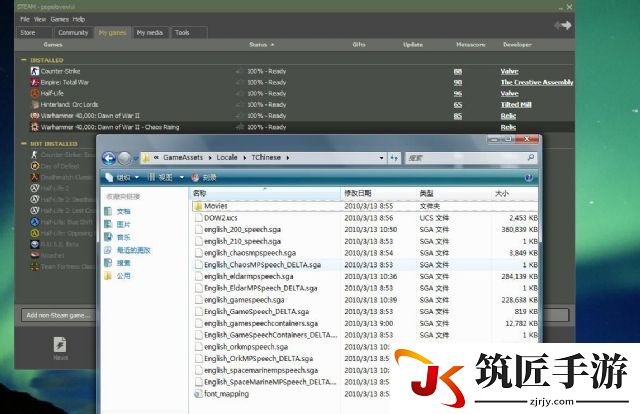
Task: Click the Add non-Steam game button
Action: coord(58,315)
